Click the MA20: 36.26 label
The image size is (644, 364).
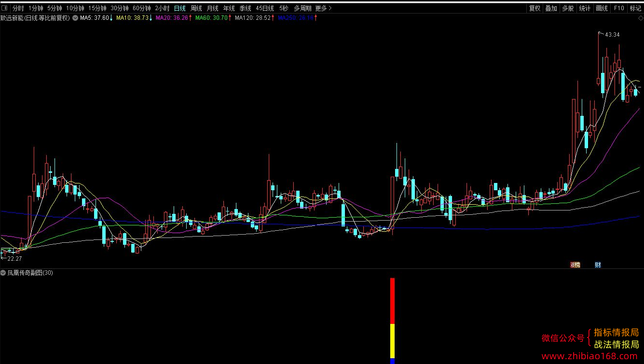171,18
